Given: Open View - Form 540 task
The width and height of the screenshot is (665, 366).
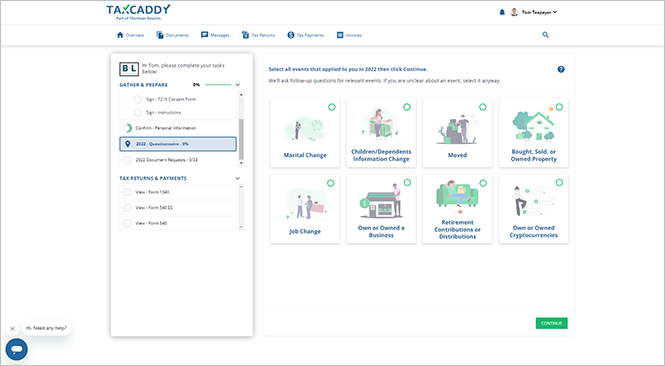Looking at the screenshot, I should click(178, 223).
